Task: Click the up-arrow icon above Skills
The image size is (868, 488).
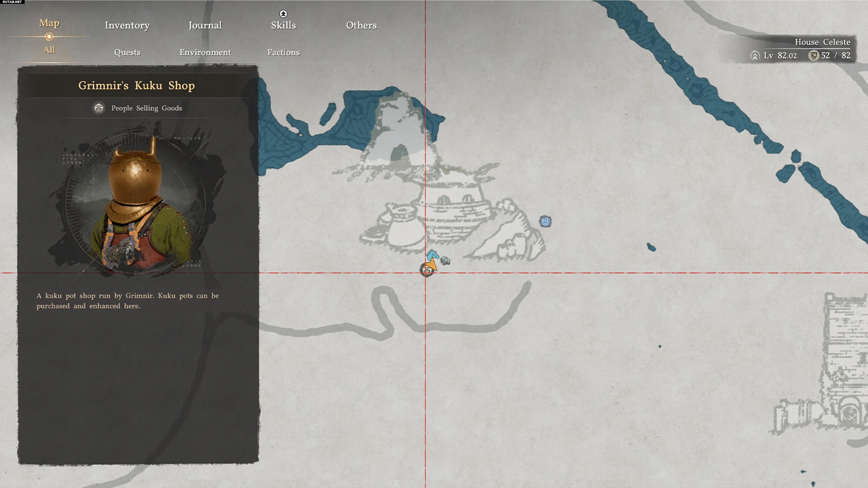Action: [x=283, y=14]
